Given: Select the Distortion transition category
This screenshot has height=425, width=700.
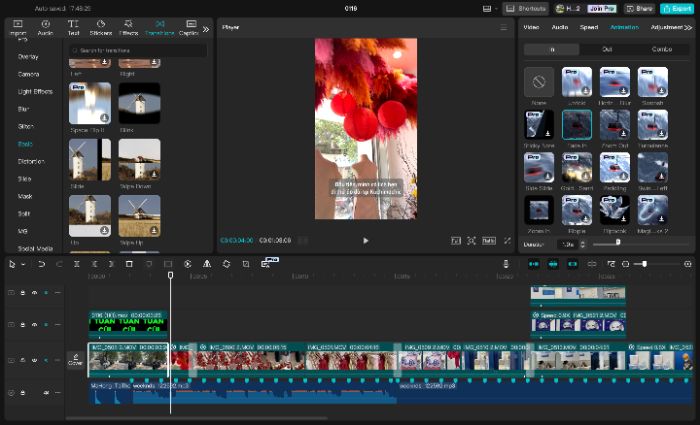Looking at the screenshot, I should tap(31, 161).
